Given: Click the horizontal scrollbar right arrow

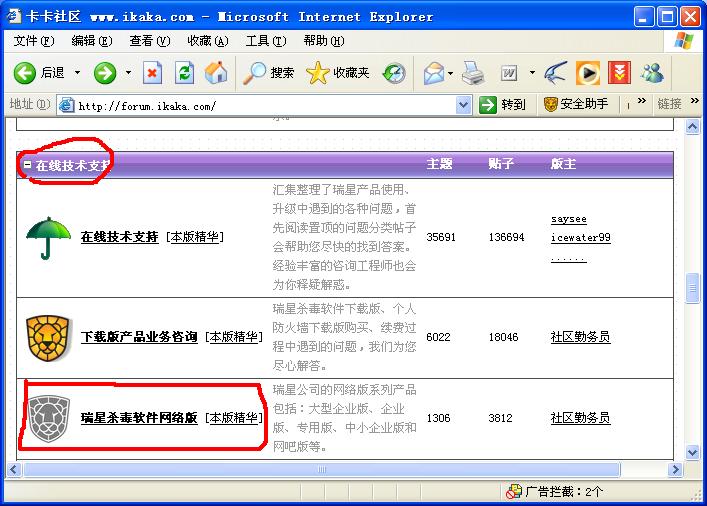Looking at the screenshot, I should click(675, 469).
